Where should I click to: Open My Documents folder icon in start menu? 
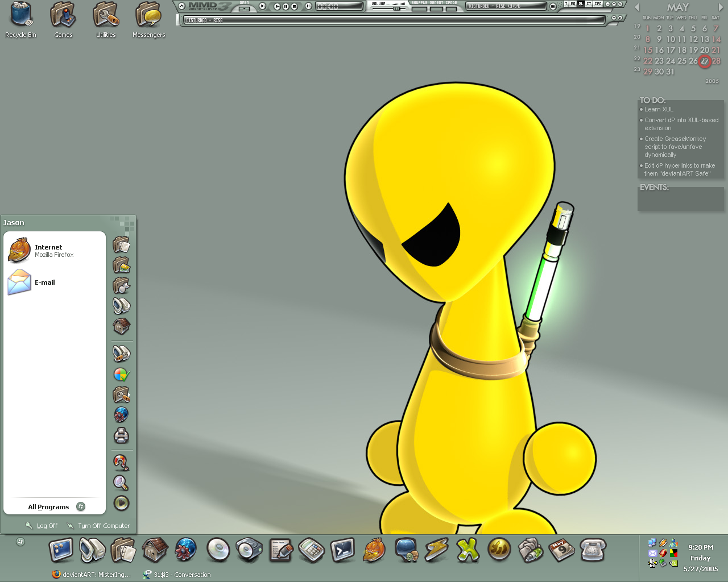121,244
